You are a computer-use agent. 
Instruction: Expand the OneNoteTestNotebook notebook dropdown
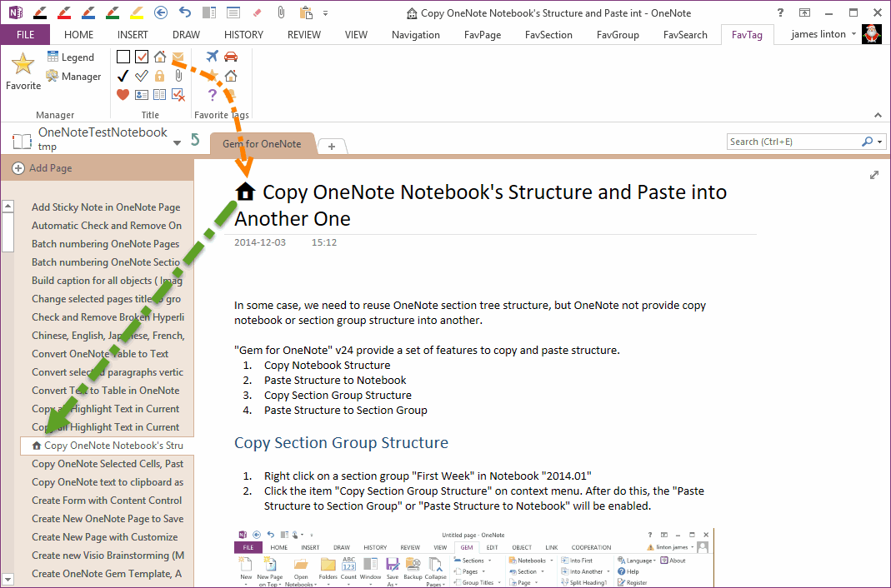[x=178, y=143]
